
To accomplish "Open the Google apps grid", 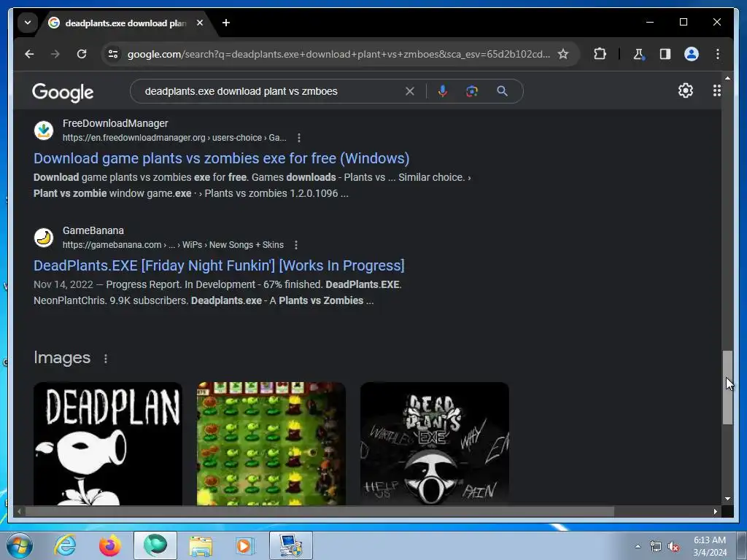I will point(716,90).
